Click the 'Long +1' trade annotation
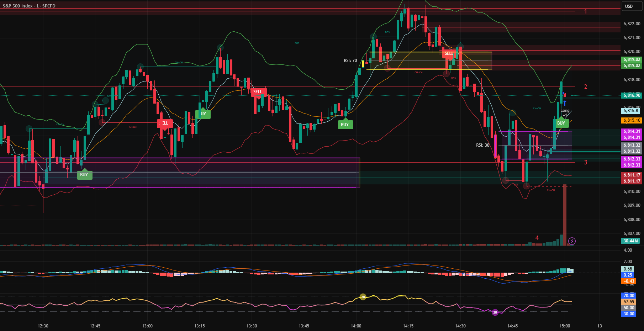The width and height of the screenshot is (644, 331). tap(565, 113)
